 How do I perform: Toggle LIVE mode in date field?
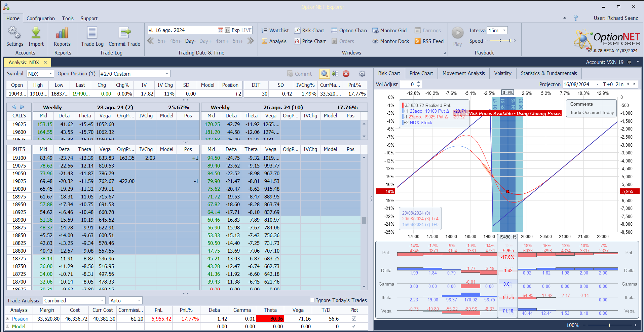tap(246, 30)
